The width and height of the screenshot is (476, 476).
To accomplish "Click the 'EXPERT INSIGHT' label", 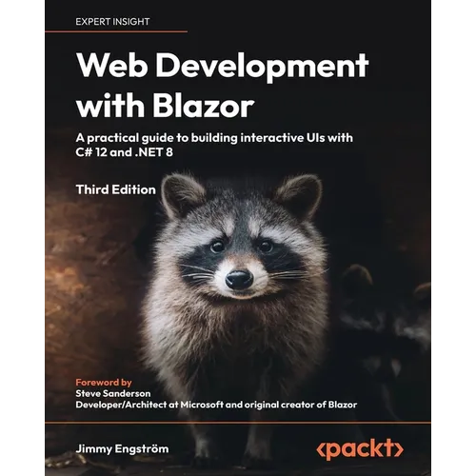I will (112, 22).
